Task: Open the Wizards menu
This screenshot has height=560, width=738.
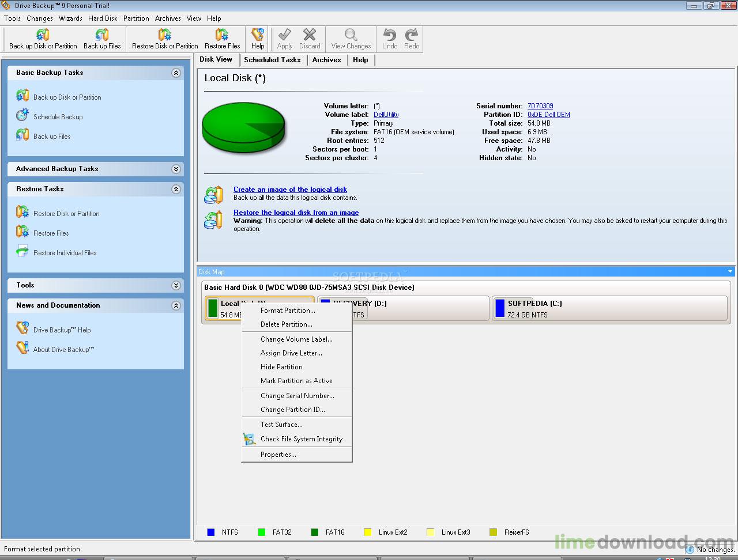Action: point(70,18)
